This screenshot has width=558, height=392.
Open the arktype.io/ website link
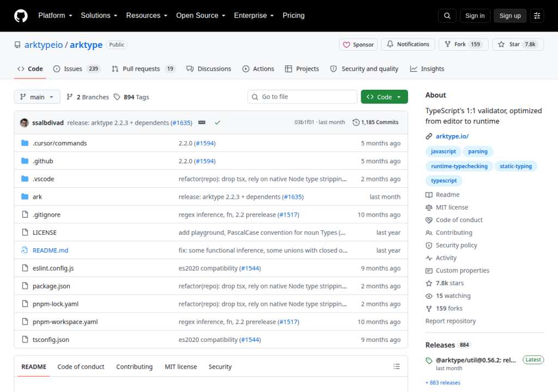coord(452,136)
